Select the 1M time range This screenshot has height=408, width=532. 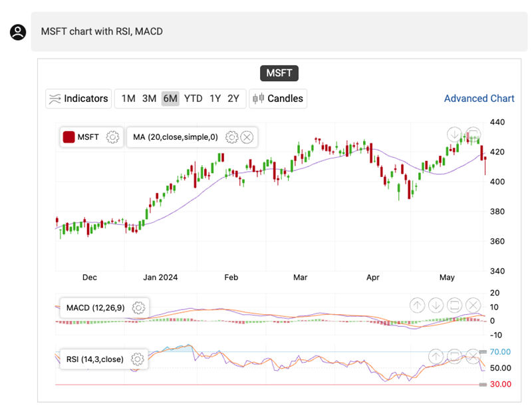pos(128,99)
